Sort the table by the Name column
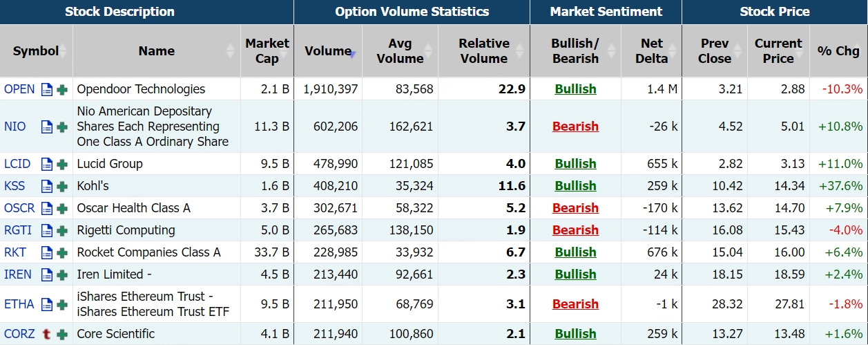Viewport: 868px width, 345px height. 157,51
